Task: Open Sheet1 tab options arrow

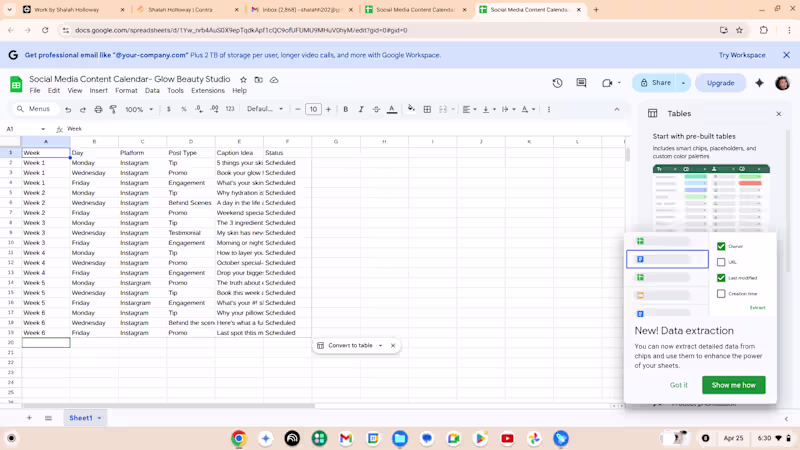Action: click(99, 418)
